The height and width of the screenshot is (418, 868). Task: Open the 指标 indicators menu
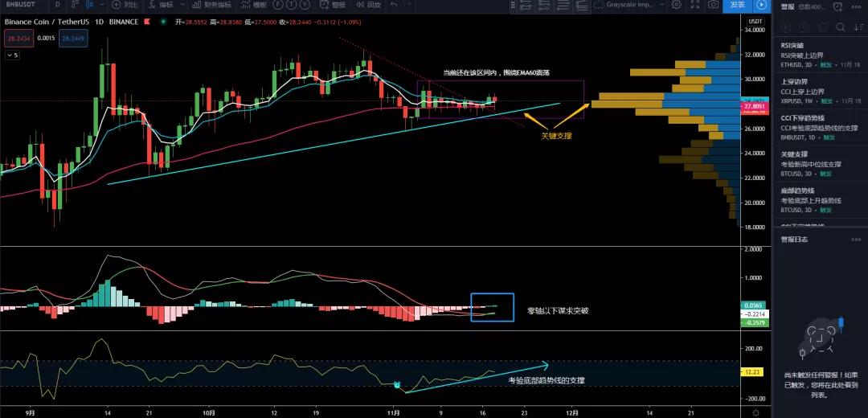pyautogui.click(x=161, y=5)
